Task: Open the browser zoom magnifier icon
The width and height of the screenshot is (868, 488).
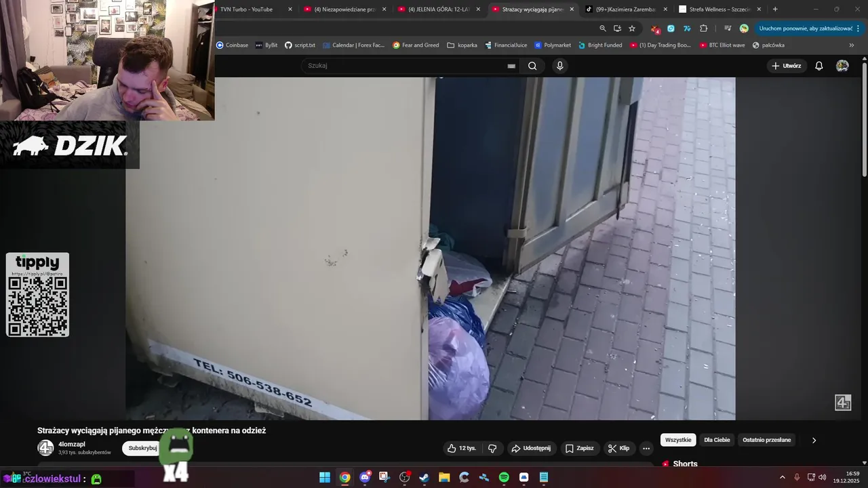Action: coord(603,28)
